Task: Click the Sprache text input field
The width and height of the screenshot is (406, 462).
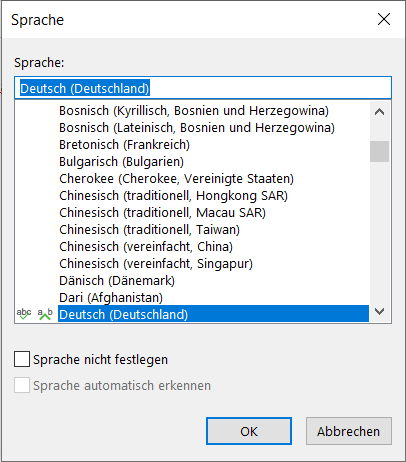Action: point(203,88)
